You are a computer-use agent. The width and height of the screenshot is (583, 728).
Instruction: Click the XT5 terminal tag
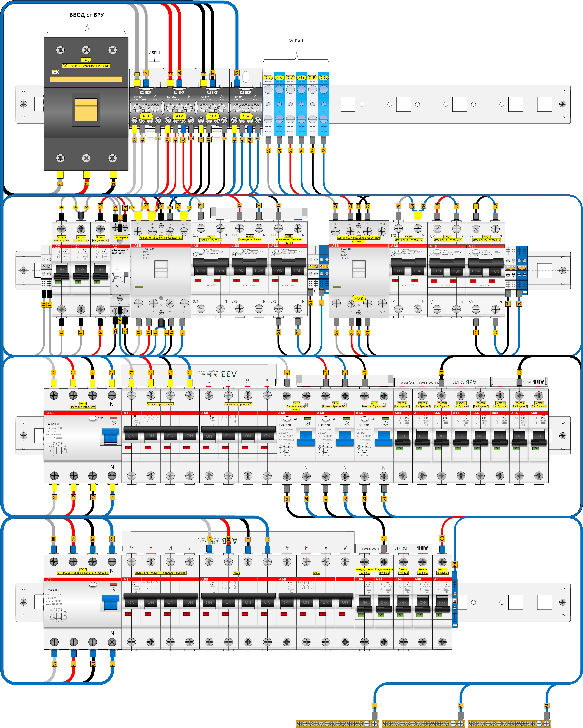268,77
